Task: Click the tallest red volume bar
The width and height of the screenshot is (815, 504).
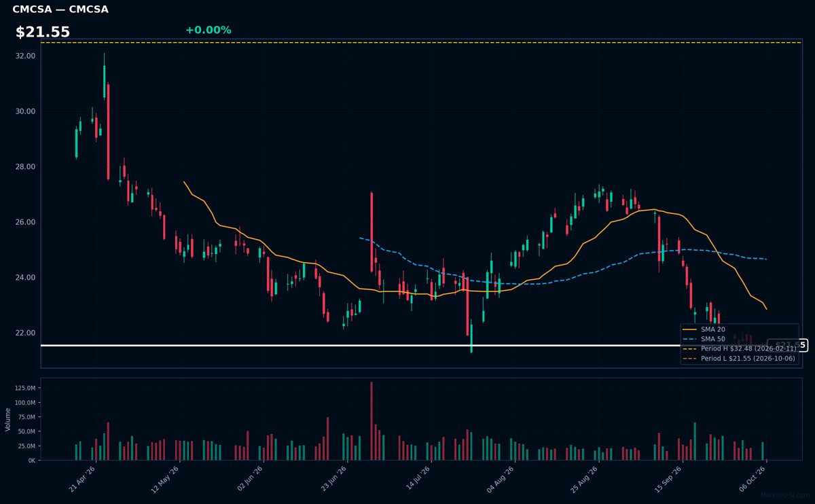Action: click(x=372, y=421)
